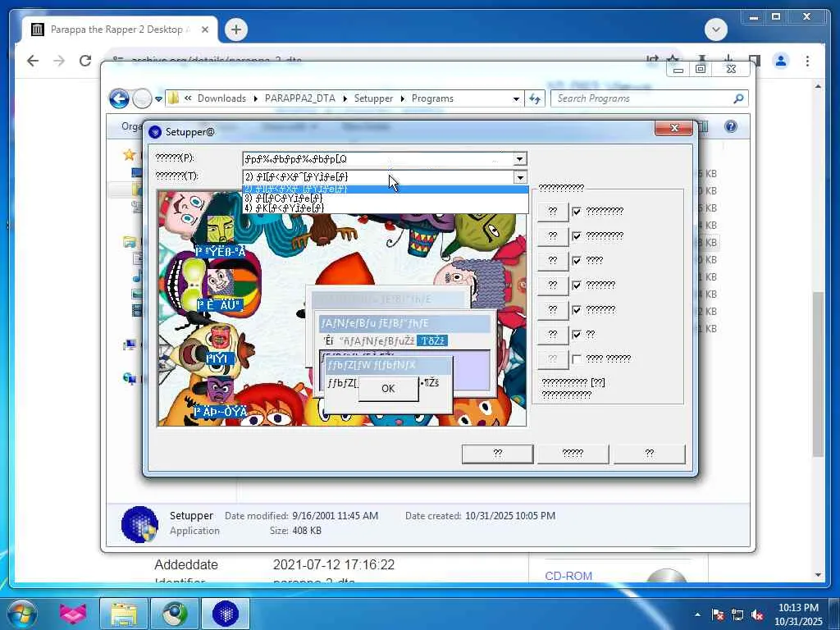
Task: Collapse the (T) combo box dropdown arrow
Action: tap(519, 177)
